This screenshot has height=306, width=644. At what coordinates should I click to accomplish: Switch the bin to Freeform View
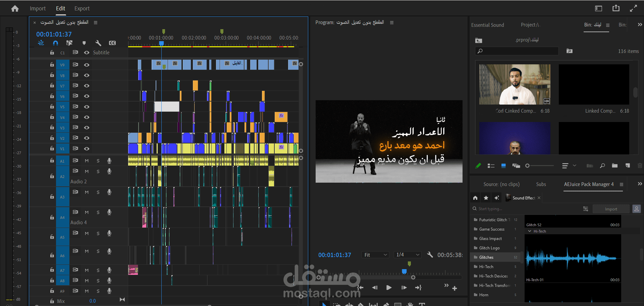pyautogui.click(x=516, y=166)
